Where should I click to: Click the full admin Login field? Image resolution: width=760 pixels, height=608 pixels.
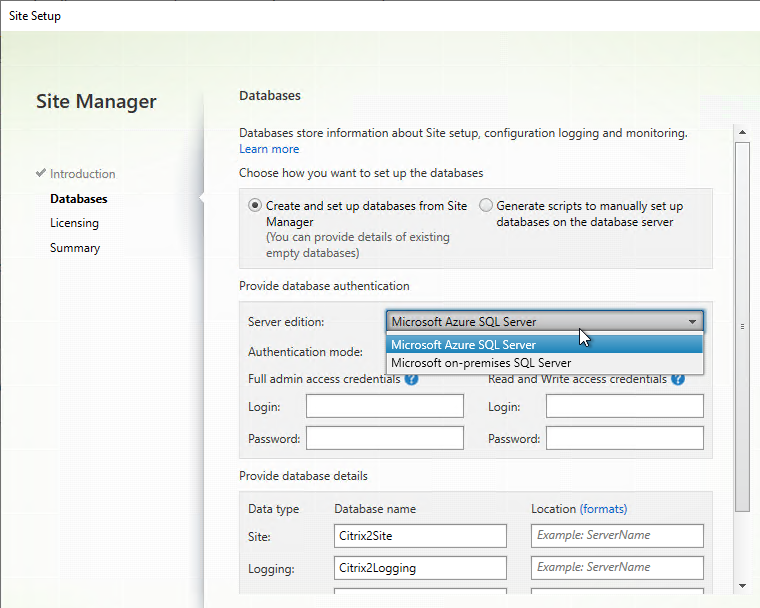pyautogui.click(x=385, y=406)
